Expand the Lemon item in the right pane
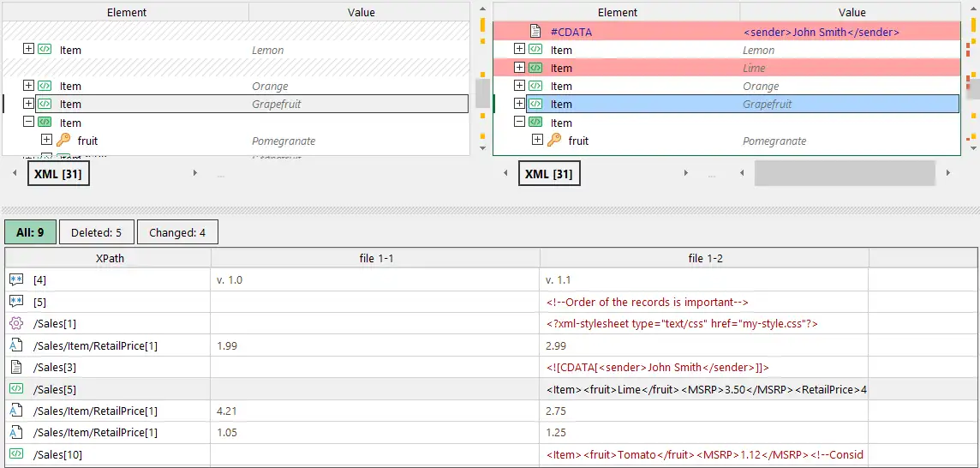980x468 pixels. [519, 49]
